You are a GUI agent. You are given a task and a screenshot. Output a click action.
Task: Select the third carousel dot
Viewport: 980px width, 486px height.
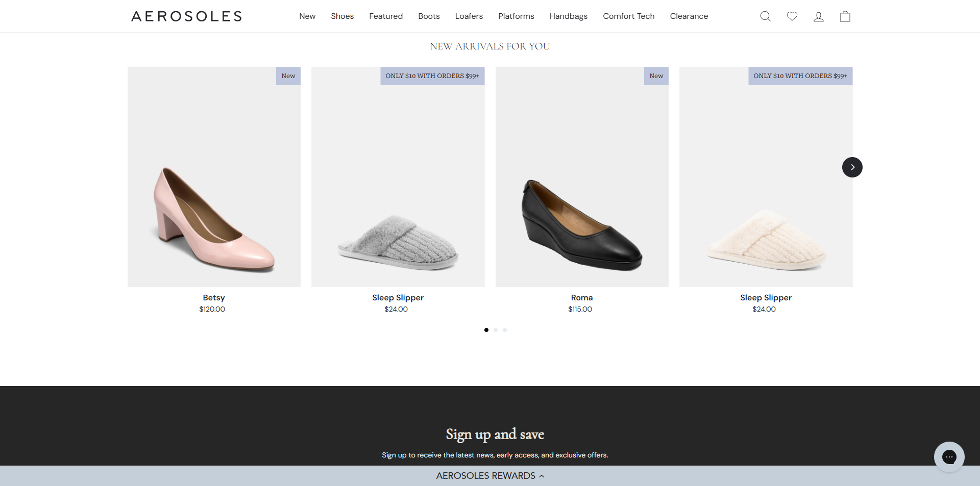coord(504,330)
